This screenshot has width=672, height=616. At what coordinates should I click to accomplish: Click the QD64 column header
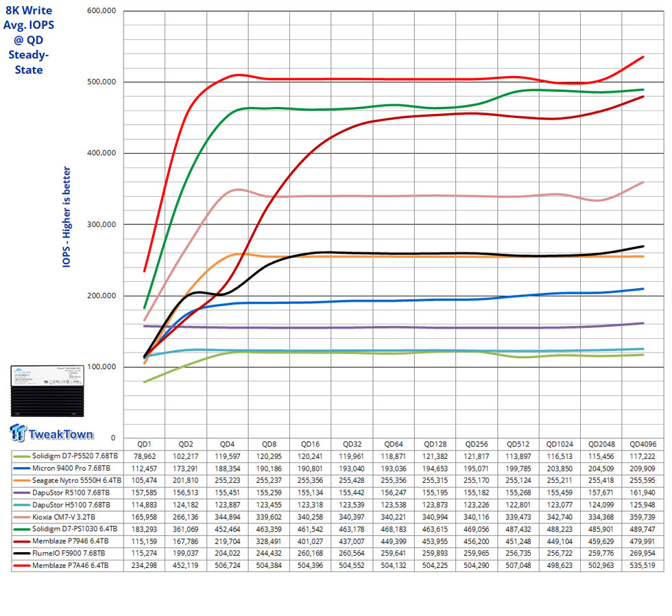(394, 444)
